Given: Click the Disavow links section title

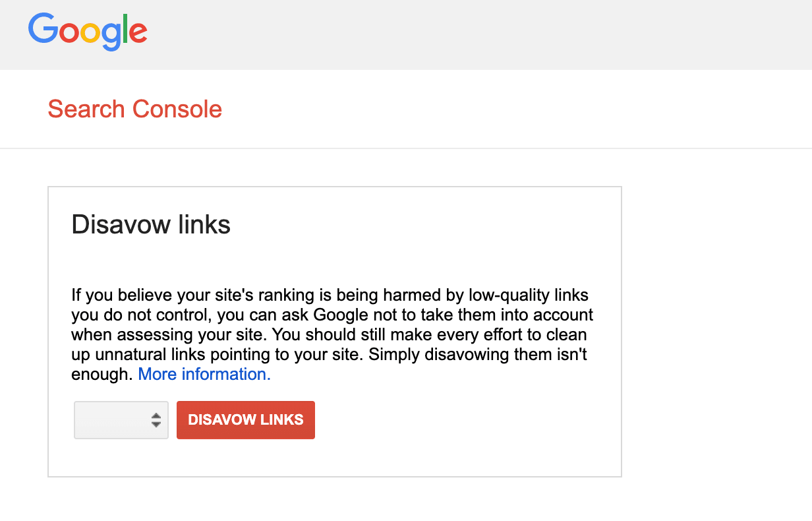Looking at the screenshot, I should click(151, 225).
